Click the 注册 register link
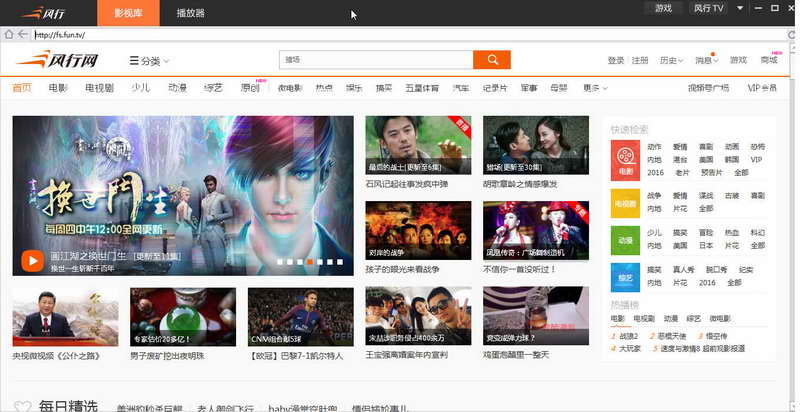This screenshot has width=800, height=412. 640,60
